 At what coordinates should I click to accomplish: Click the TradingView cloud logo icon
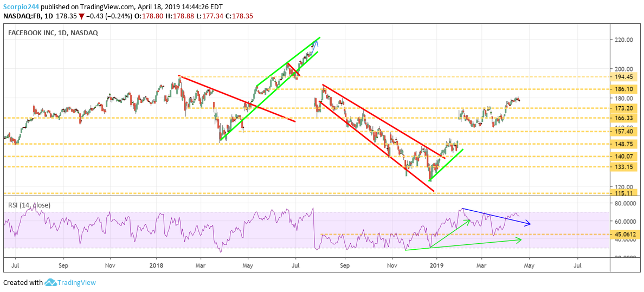tap(50, 283)
